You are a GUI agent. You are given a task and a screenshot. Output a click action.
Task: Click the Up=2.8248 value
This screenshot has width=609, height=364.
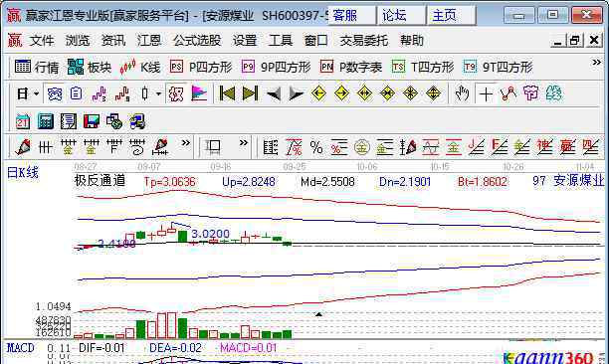pos(249,182)
